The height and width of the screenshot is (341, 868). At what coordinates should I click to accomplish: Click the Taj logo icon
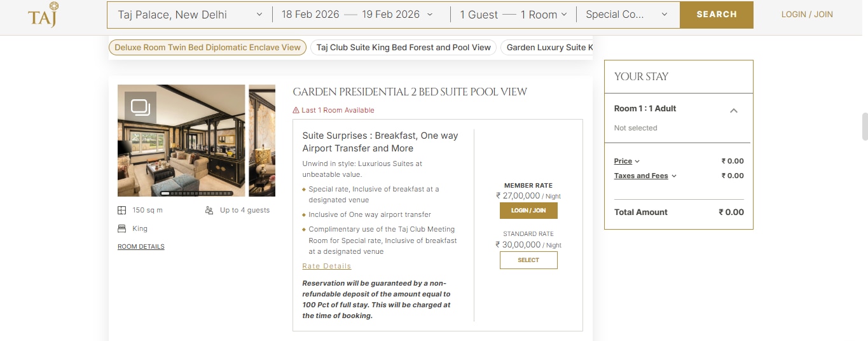(43, 15)
